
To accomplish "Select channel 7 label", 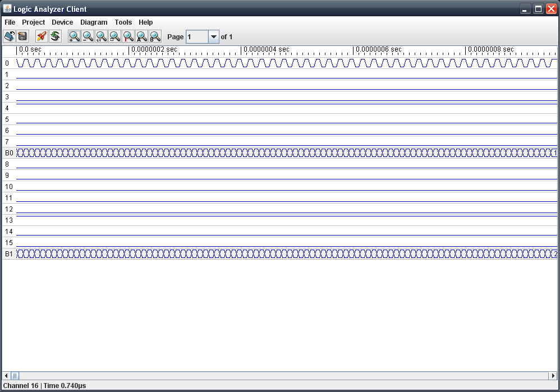I will 7,142.
